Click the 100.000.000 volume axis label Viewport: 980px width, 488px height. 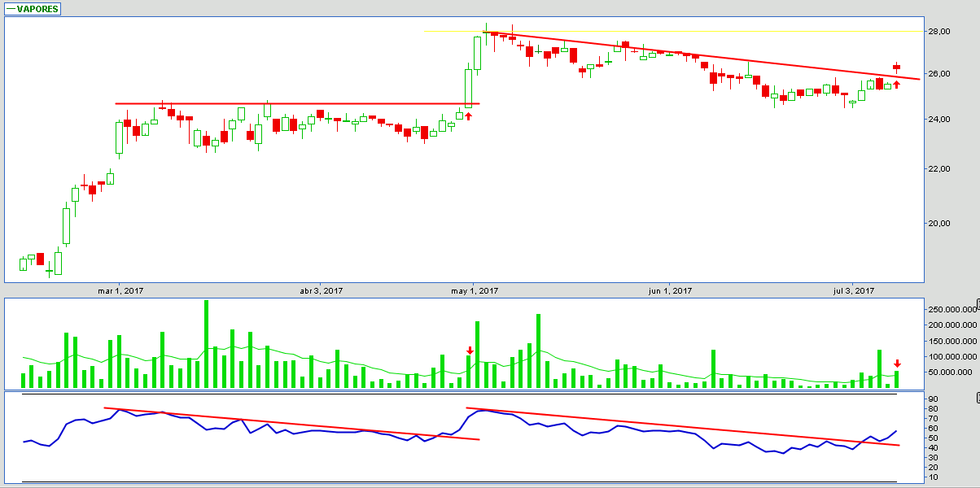click(952, 356)
